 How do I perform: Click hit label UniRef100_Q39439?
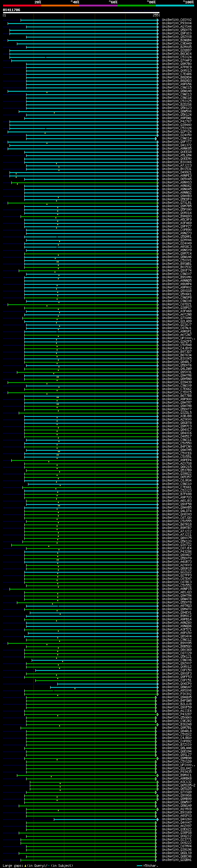(x=176, y=382)
